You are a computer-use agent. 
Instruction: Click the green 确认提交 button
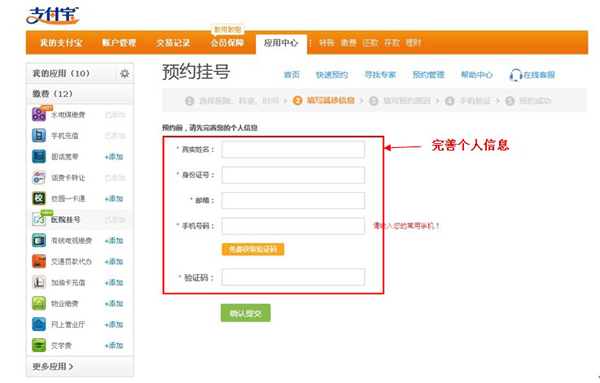(246, 313)
